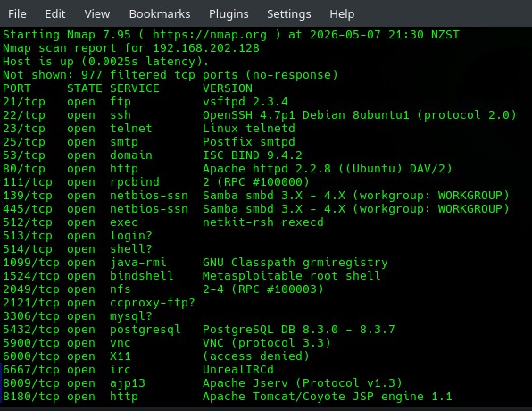Click 'Linux telnetd' version text
Image resolution: width=532 pixels, height=411 pixels.
click(249, 129)
